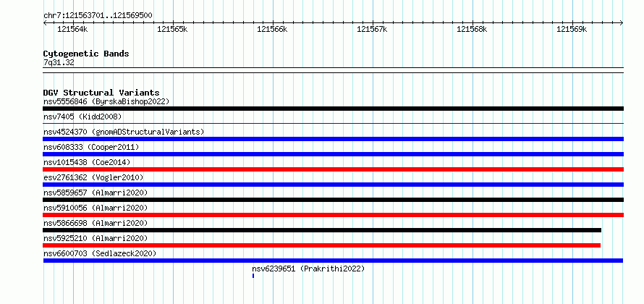Click the 121564k ruler tick label
This screenshot has height=304, width=644.
(x=72, y=29)
